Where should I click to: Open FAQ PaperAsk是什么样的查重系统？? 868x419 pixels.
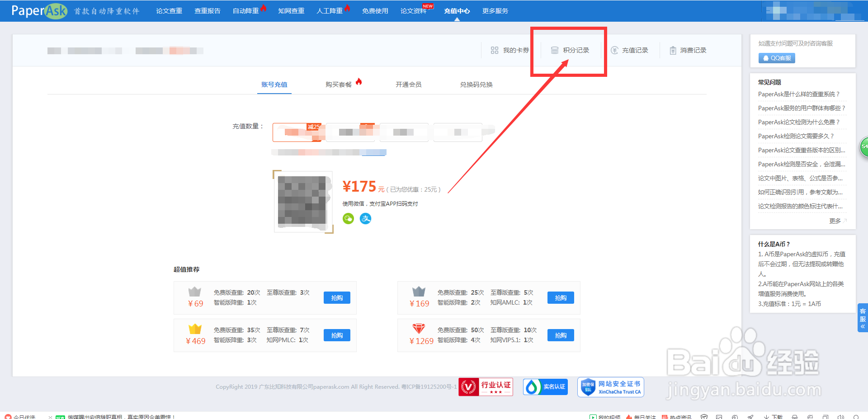tap(799, 94)
